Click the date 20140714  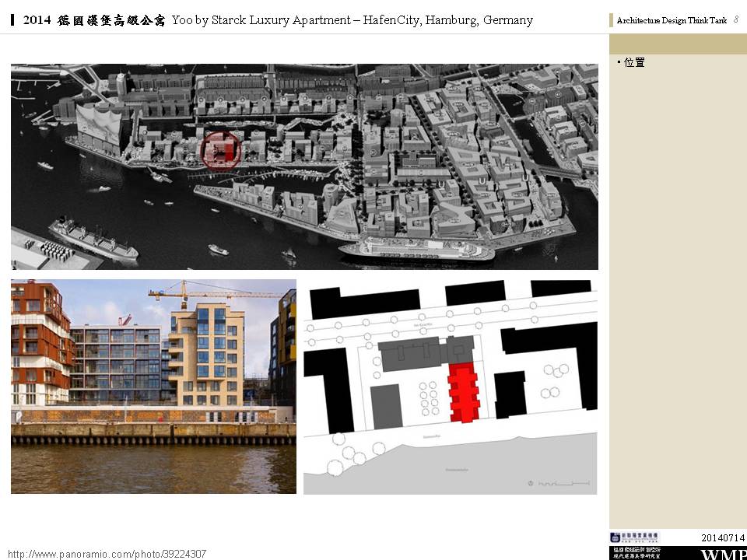(x=722, y=538)
